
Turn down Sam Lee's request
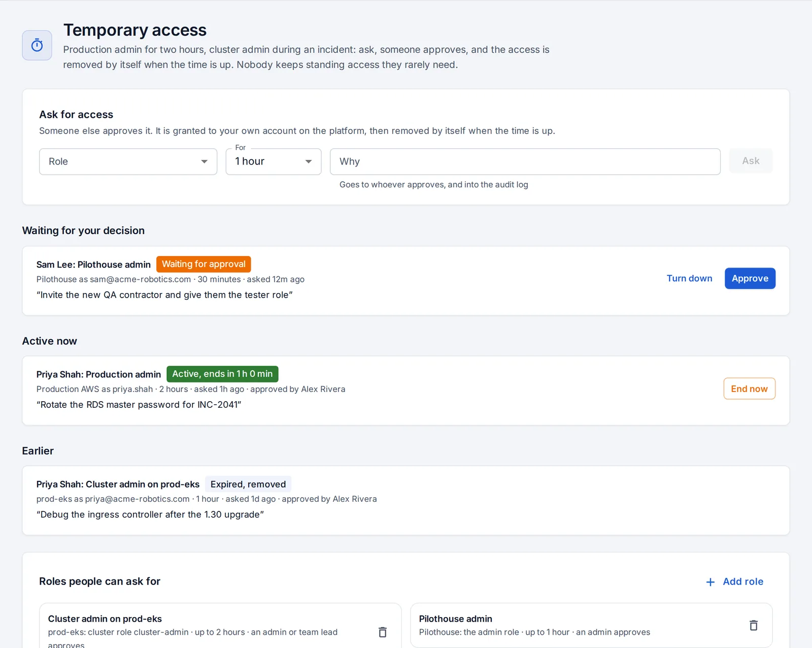pyautogui.click(x=689, y=278)
